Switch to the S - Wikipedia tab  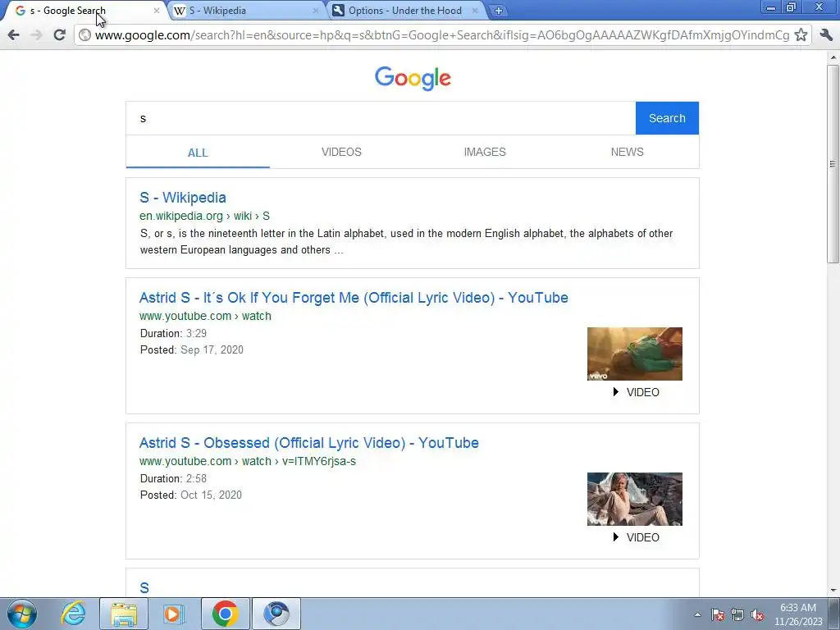tap(246, 11)
